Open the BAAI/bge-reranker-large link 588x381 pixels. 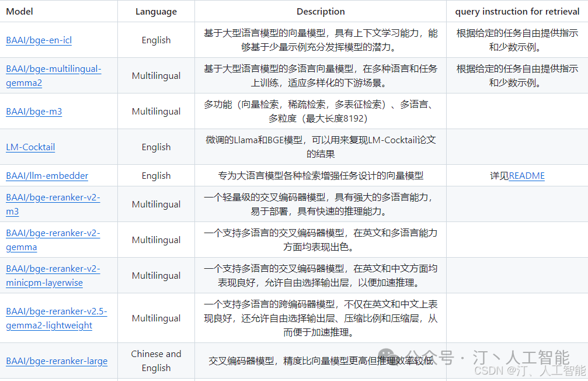57,361
